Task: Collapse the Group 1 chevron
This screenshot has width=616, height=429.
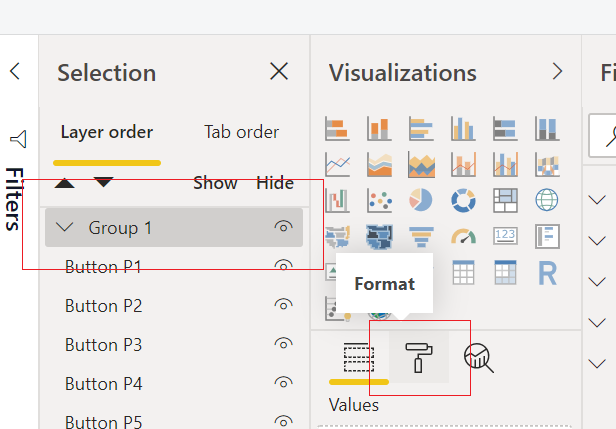Action: click(64, 227)
